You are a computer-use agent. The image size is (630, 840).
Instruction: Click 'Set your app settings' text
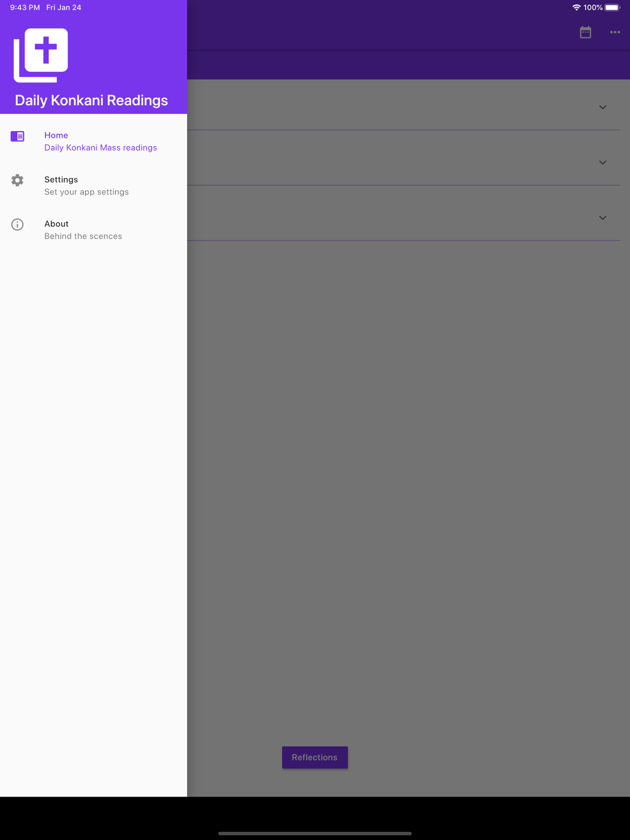tap(86, 192)
